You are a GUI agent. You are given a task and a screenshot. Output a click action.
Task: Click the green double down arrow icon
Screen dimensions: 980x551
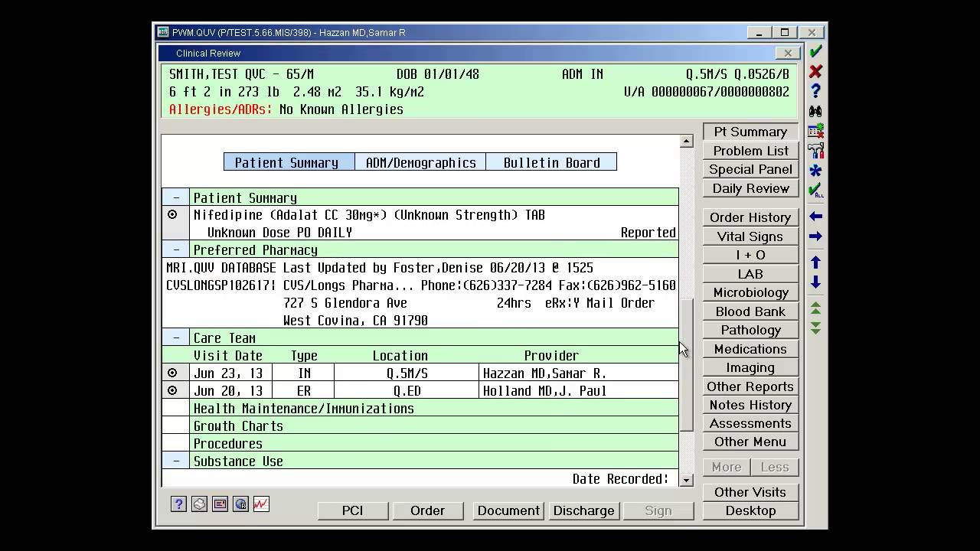pos(816,328)
